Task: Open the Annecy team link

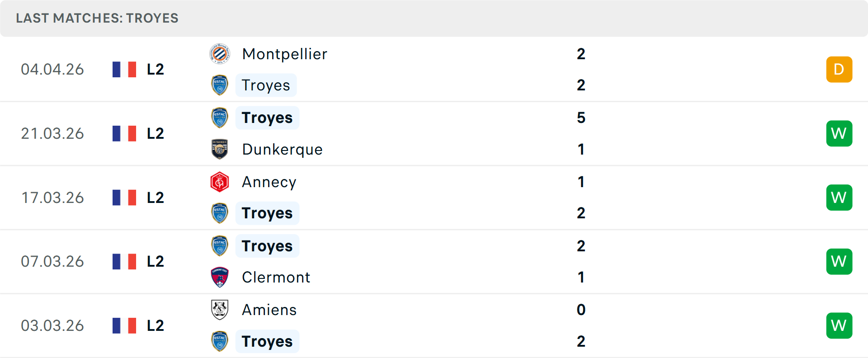Action: (269, 182)
